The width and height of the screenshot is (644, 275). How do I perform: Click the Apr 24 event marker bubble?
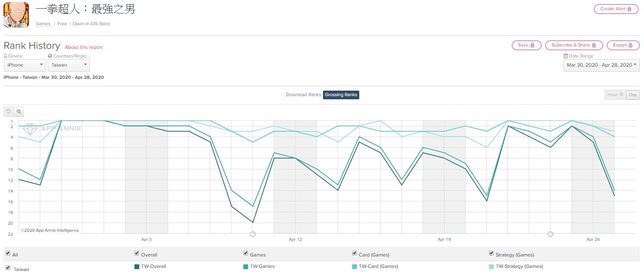[551, 234]
